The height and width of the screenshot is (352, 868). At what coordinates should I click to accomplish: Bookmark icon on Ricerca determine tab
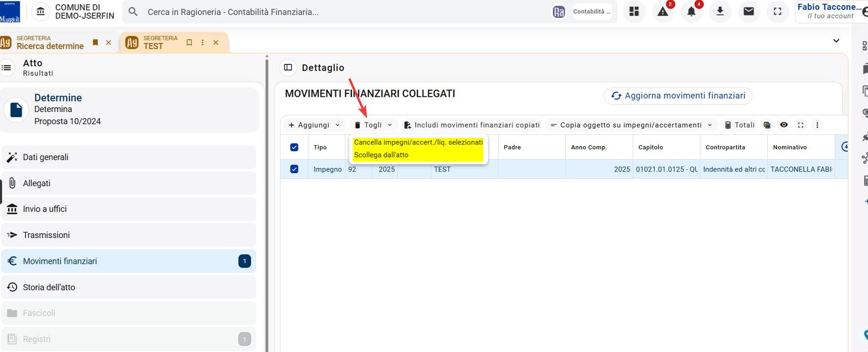click(95, 43)
